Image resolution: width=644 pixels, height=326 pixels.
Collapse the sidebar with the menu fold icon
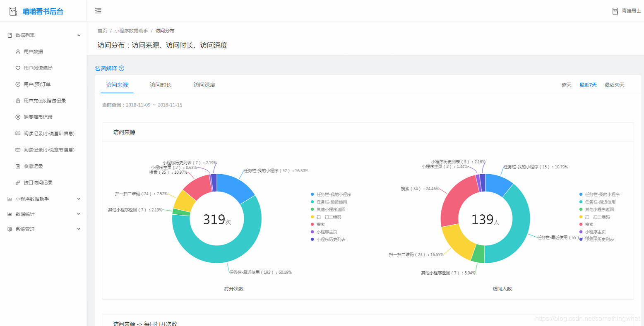(98, 11)
